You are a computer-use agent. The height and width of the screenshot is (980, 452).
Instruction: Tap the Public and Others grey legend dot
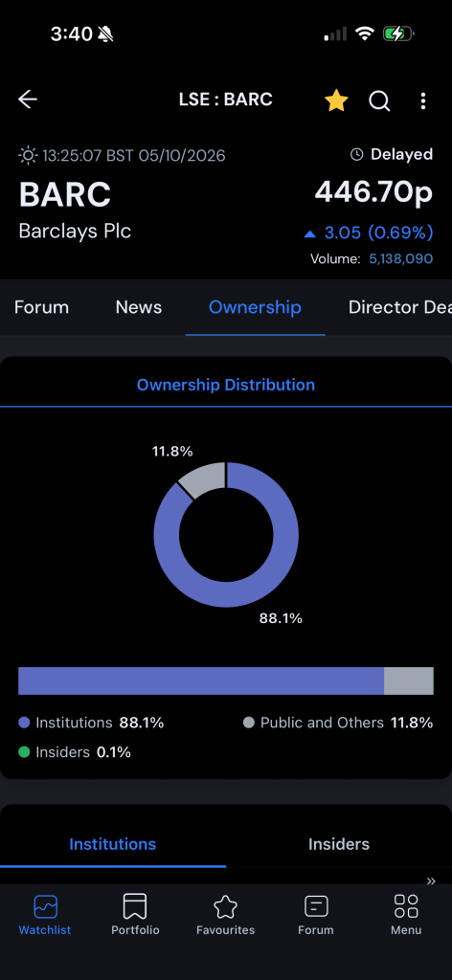pyautogui.click(x=249, y=723)
